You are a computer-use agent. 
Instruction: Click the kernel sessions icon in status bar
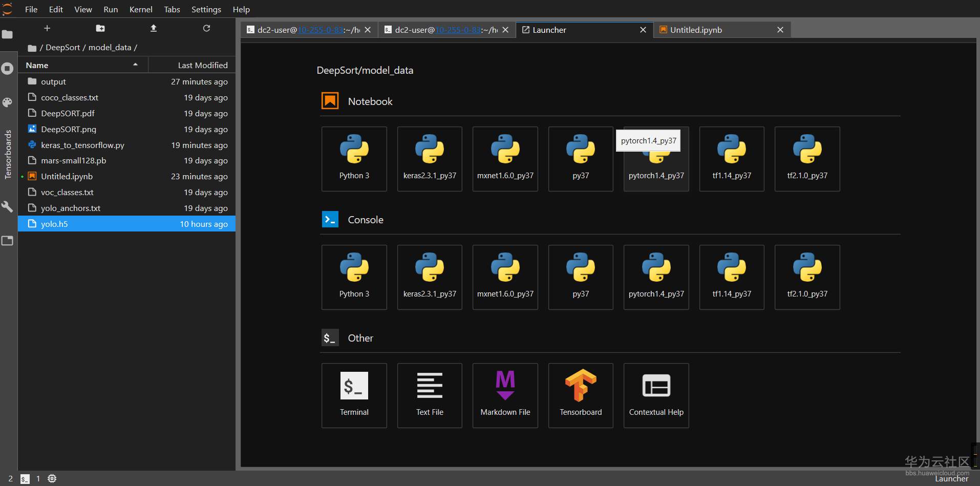52,479
